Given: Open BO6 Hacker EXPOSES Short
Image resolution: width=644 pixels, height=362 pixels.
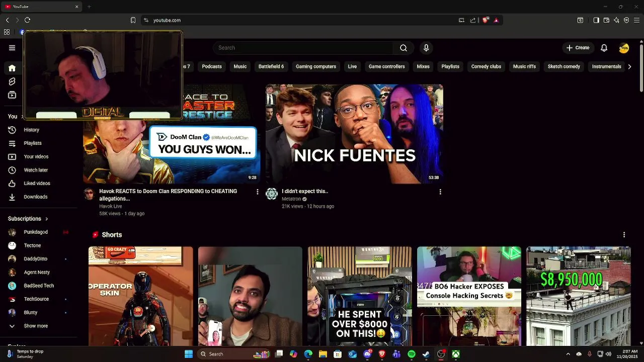Looking at the screenshot, I should [469, 296].
